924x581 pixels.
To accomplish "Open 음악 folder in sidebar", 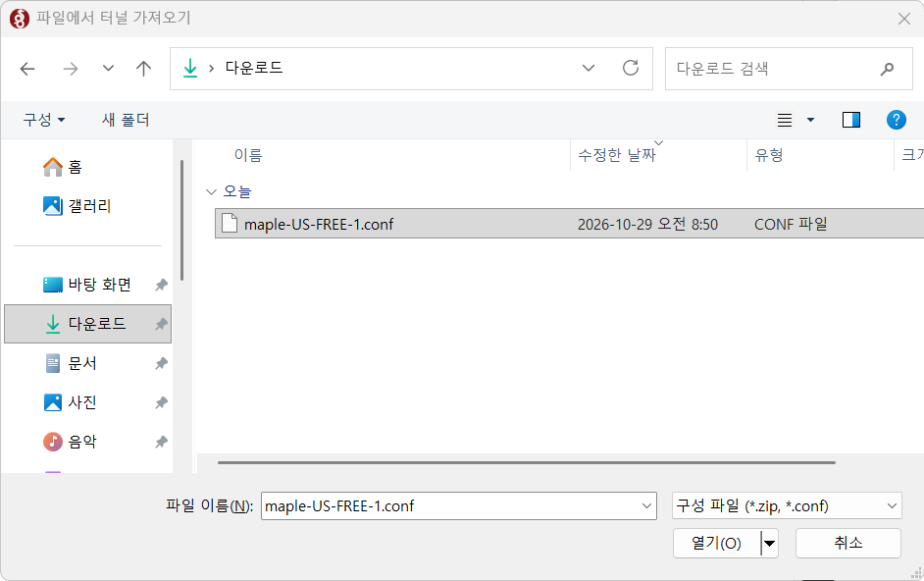I will (71, 442).
